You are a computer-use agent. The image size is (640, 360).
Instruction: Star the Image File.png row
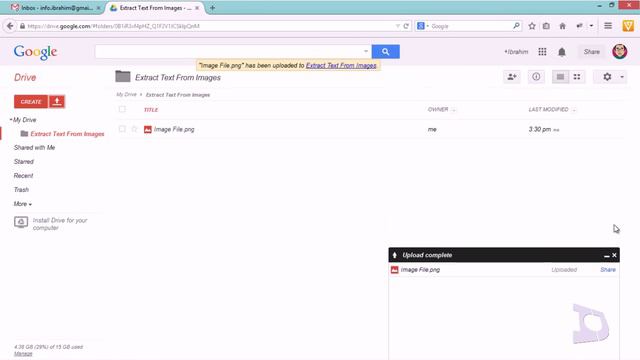point(134,129)
